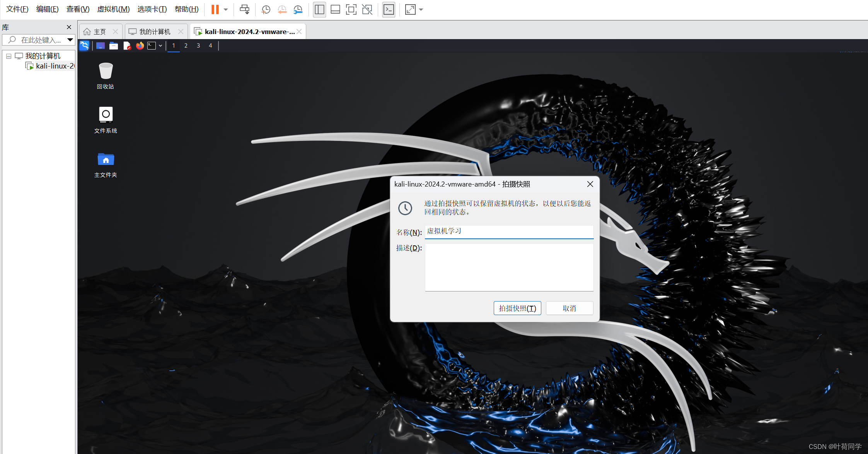Click the Send Ctrl+Alt+Del toolbar icon
Viewport: 868px width, 454px height.
pyautogui.click(x=244, y=9)
